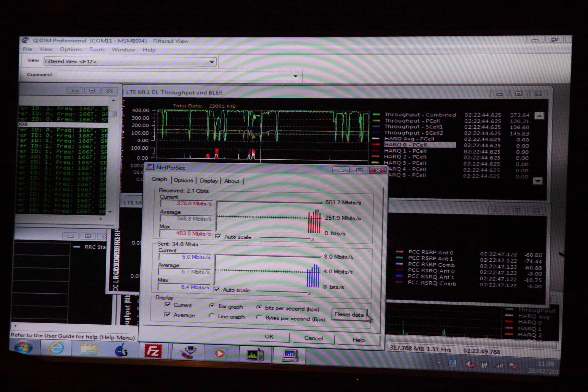Image resolution: width=588 pixels, height=392 pixels.
Task: Uncheck the Average display checkbox
Action: [167, 314]
